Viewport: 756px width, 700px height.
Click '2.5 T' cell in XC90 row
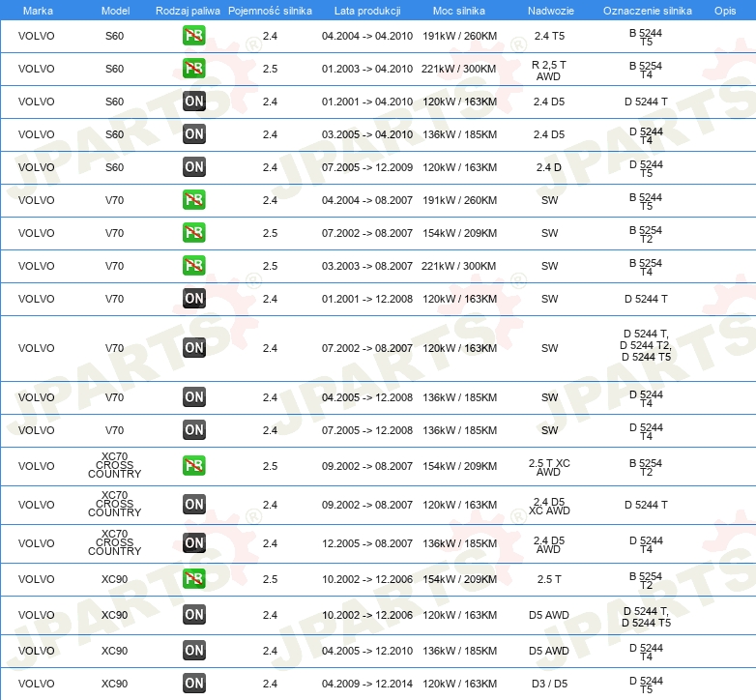(x=549, y=579)
